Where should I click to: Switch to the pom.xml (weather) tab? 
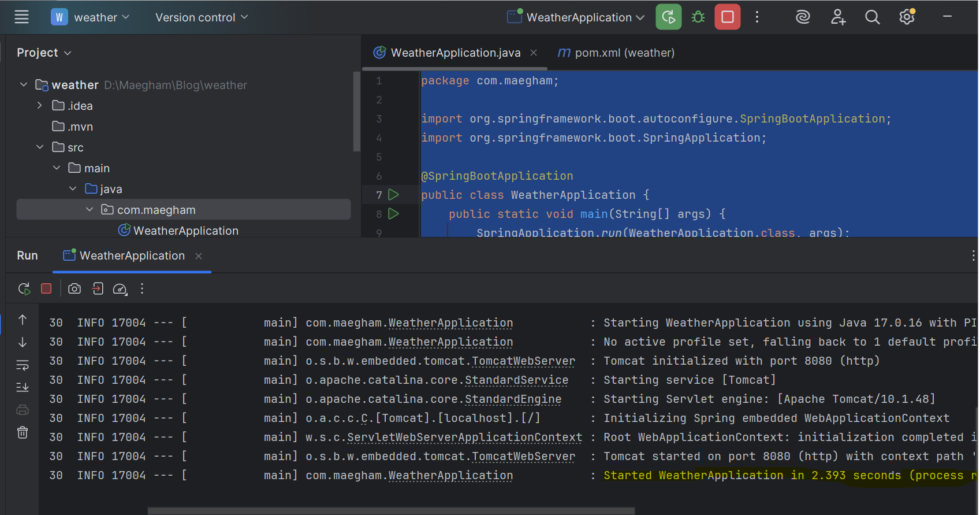[624, 53]
